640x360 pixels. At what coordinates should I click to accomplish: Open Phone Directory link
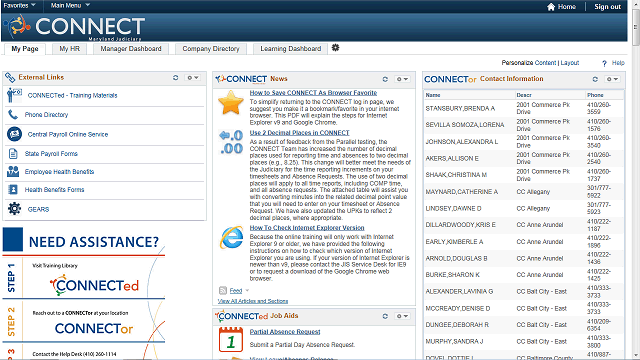pyautogui.click(x=46, y=115)
